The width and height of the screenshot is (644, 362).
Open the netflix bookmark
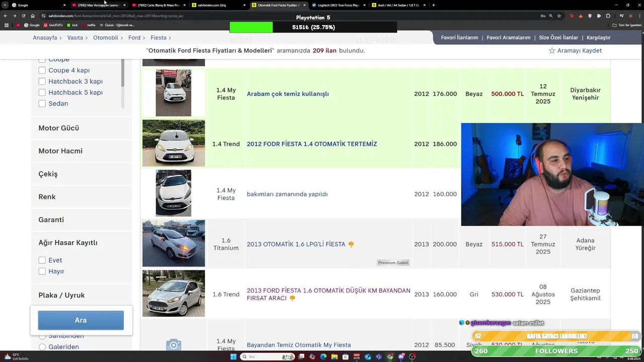[89, 25]
